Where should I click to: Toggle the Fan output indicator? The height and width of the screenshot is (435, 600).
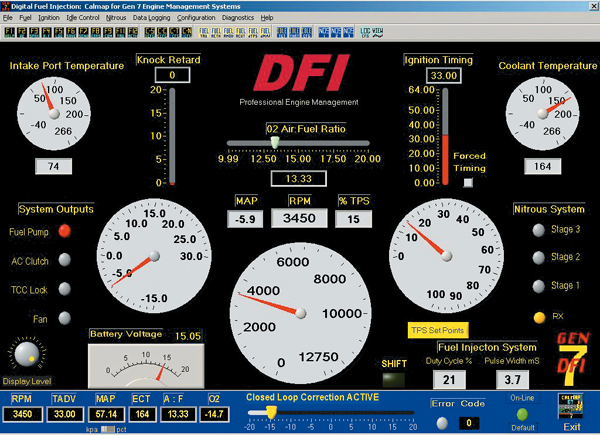(65, 318)
